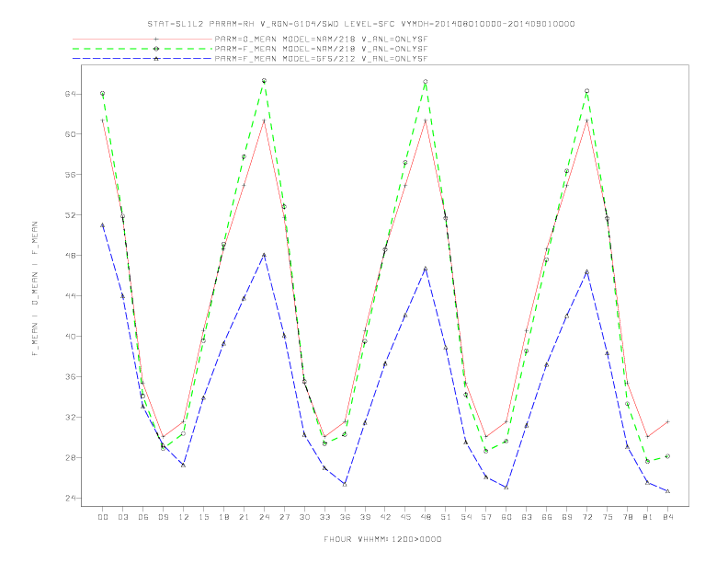Click the y-axis tick value 56
The width and height of the screenshot is (728, 563).
click(x=71, y=175)
